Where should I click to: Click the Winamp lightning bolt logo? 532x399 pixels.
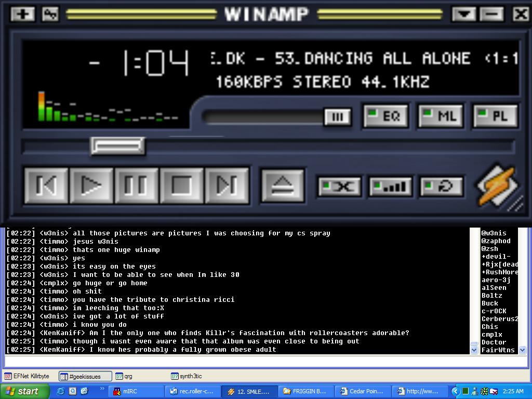click(497, 186)
